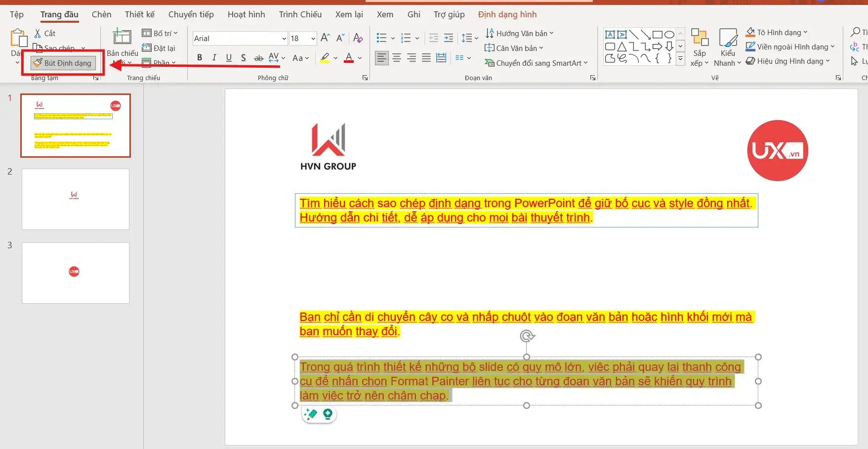This screenshot has height=449, width=868.
Task: Switch to the Chuyển tiếp tab
Action: coord(191,14)
